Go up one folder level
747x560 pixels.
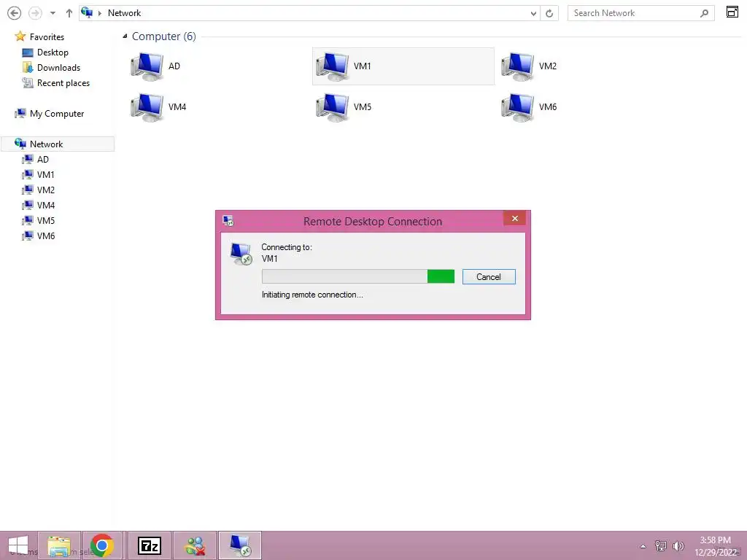69,13
